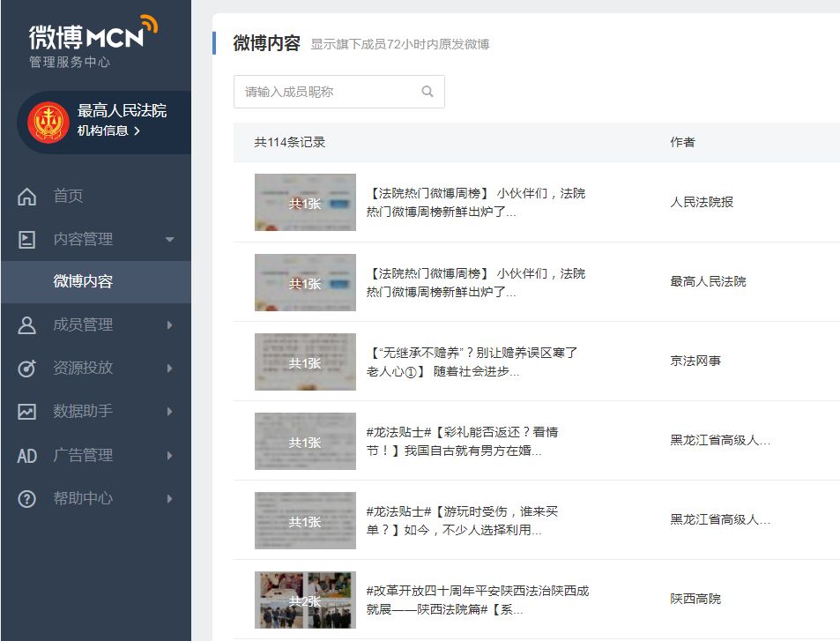Open the 数据助手 data assistant icon
Screen dimensions: 840x641
tap(27, 412)
